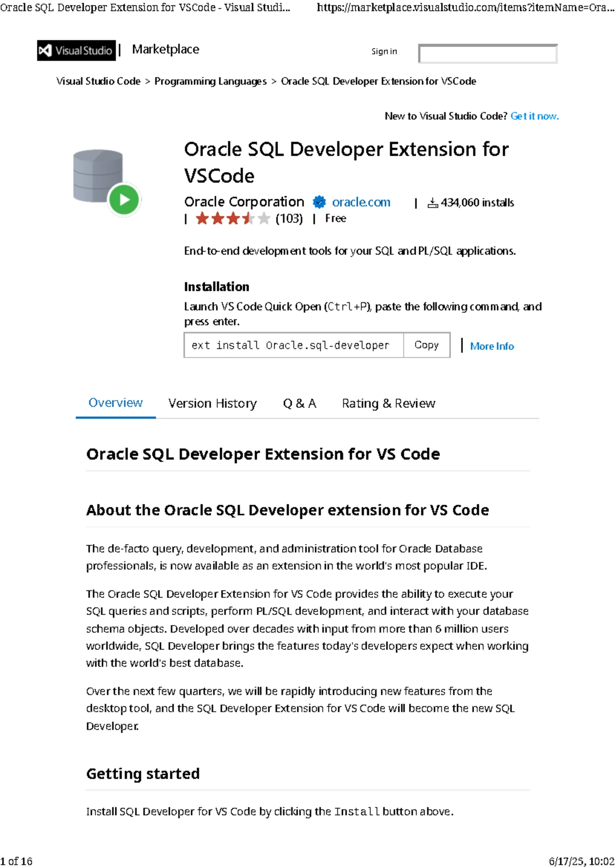The width and height of the screenshot is (615, 868).
Task: Click 'About the Oracle SQL Developer extension' heading
Action: tap(288, 510)
